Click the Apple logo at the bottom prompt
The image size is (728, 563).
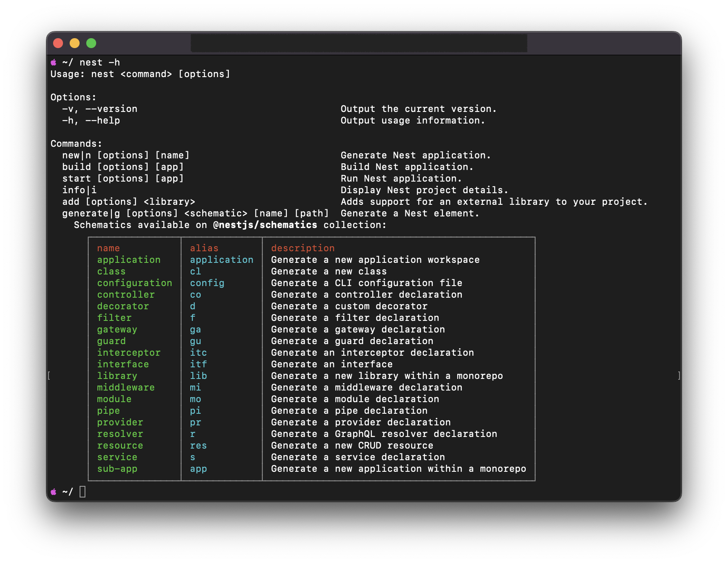pyautogui.click(x=53, y=492)
